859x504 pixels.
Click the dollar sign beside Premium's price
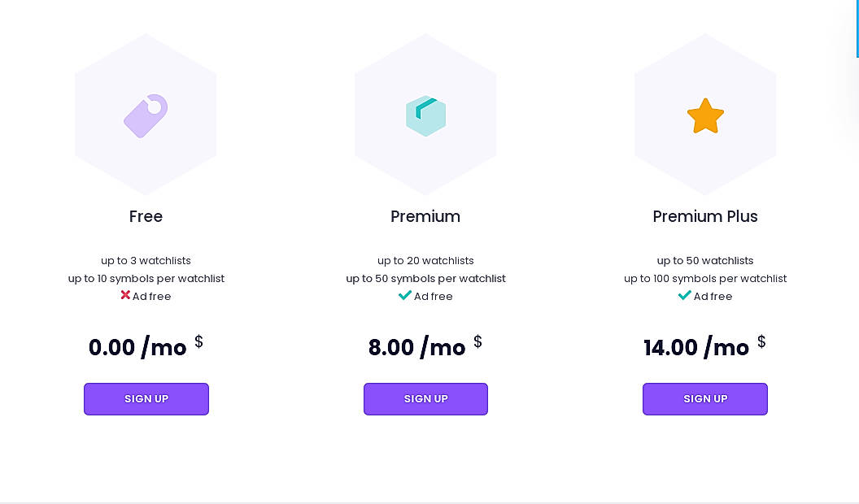click(x=478, y=341)
